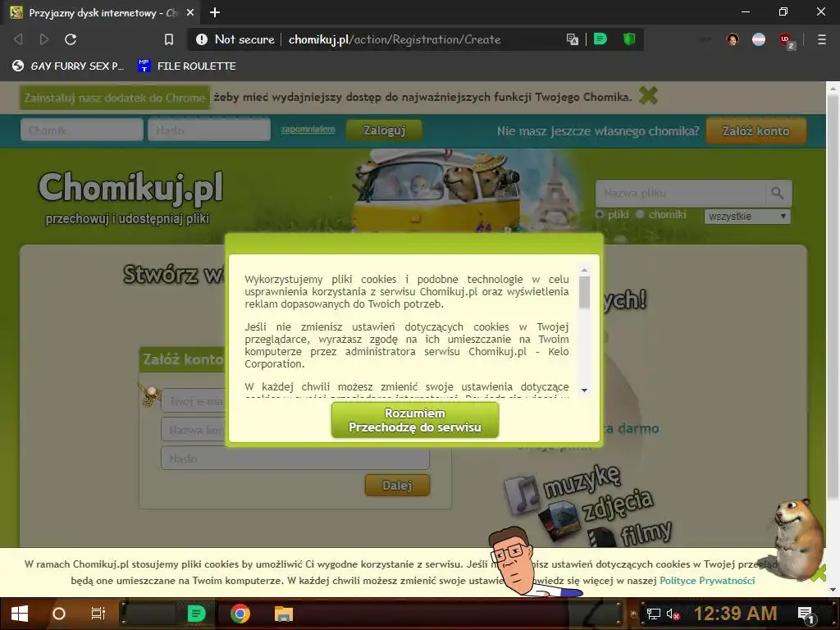
Task: Click the orange Dalej button
Action: (397, 486)
